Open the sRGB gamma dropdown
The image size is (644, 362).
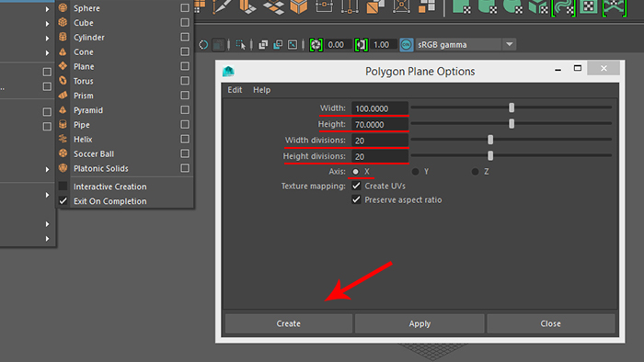coord(510,44)
